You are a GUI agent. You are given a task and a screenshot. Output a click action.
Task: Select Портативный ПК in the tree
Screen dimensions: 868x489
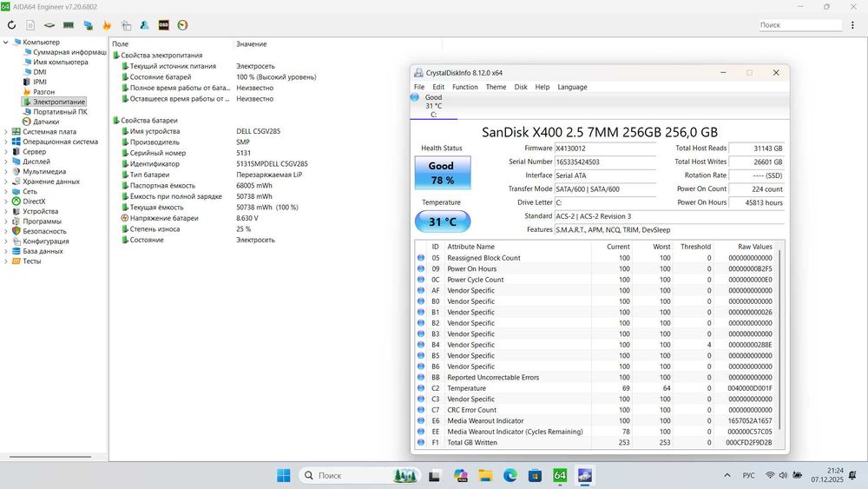pos(61,112)
